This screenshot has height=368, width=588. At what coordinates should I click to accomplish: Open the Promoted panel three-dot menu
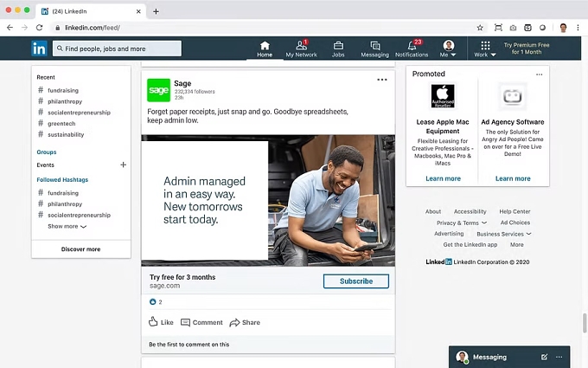(539, 74)
